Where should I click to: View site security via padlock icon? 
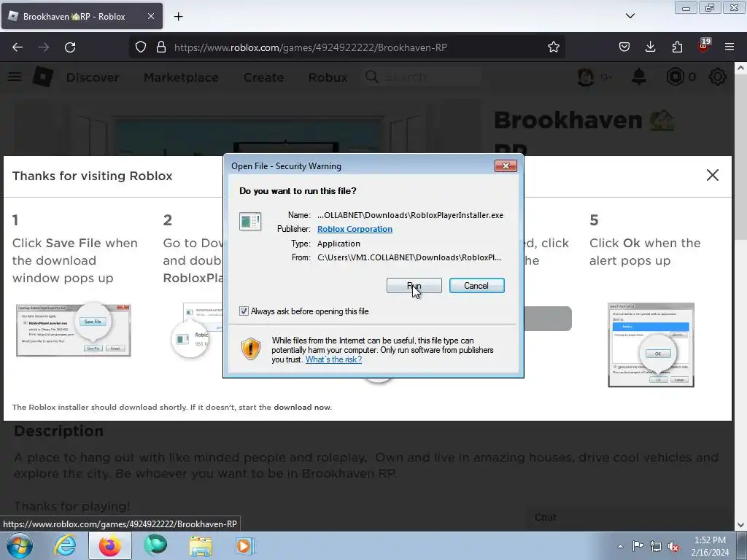[161, 47]
